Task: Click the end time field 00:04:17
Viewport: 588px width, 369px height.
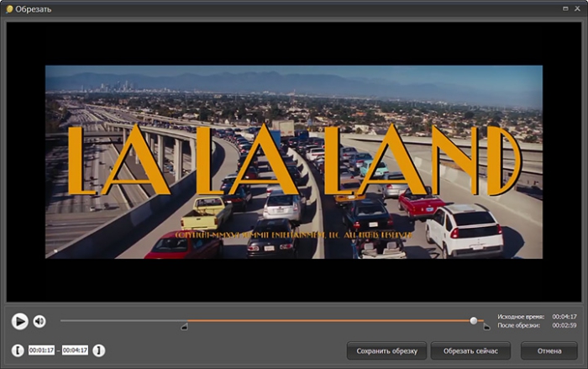Action: (75, 351)
